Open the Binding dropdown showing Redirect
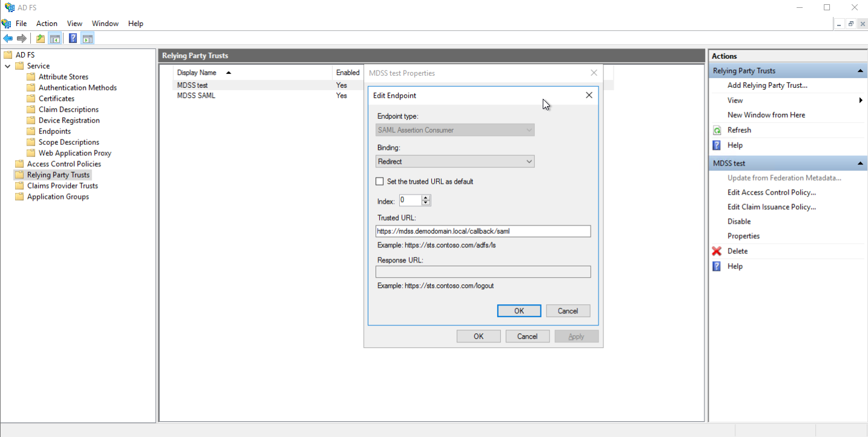Screen dimensions: 868x437 coord(455,162)
